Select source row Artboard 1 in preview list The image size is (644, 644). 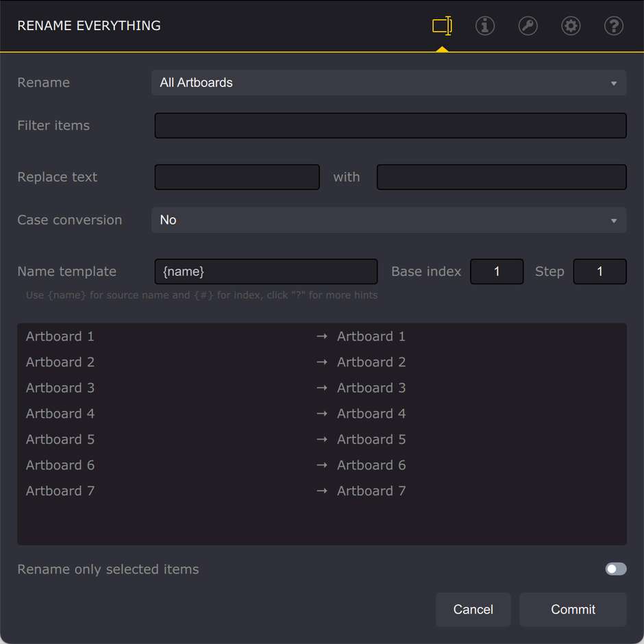60,336
